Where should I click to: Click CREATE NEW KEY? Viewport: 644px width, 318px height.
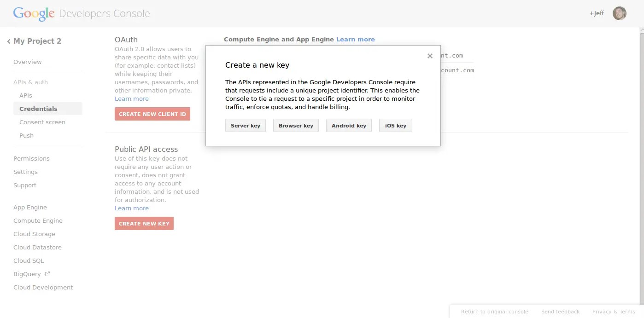tap(144, 223)
